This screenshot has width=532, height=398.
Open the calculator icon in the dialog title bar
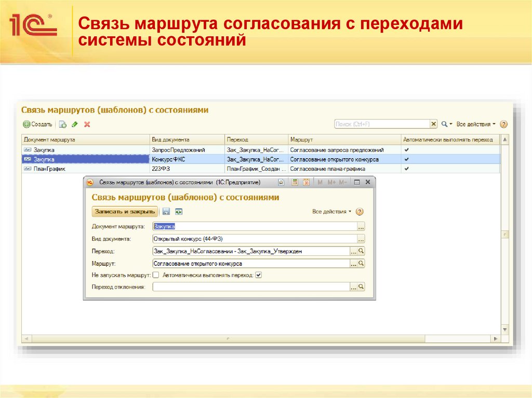coord(295,183)
